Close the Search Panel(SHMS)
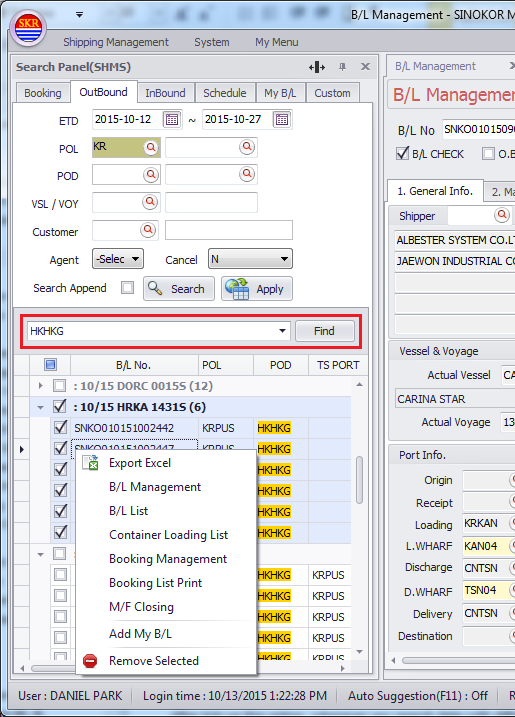This screenshot has height=717, width=515. [365, 67]
